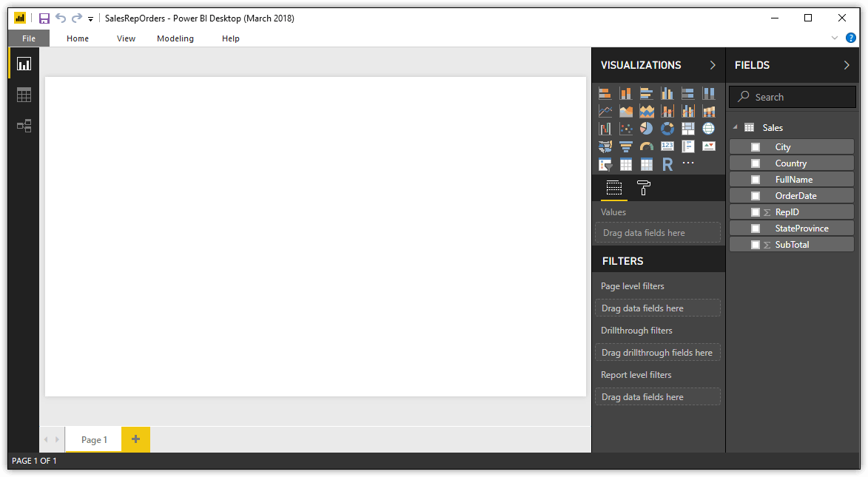Image resolution: width=868 pixels, height=477 pixels.
Task: Collapse the ribbon with the chevron
Action: click(x=835, y=38)
